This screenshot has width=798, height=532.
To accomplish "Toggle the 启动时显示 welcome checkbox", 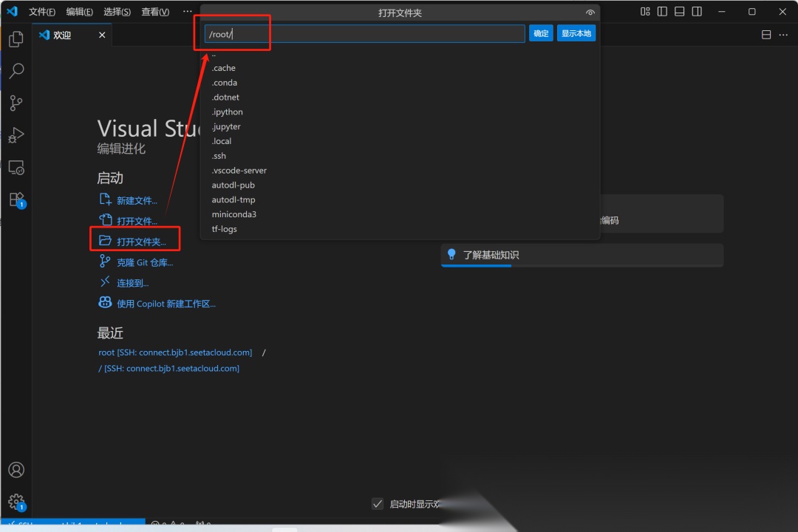I will 378,504.
